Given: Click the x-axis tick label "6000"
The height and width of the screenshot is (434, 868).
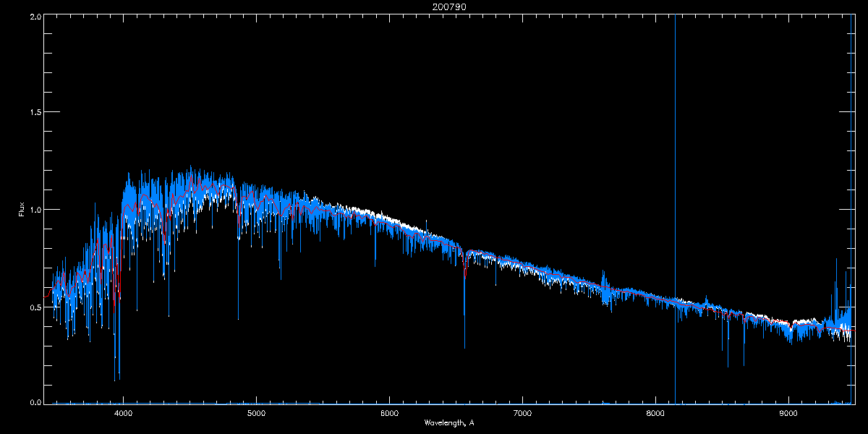Looking at the screenshot, I should point(389,413).
